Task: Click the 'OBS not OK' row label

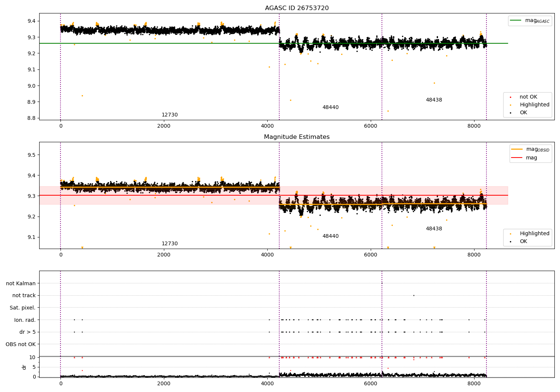Action: [x=21, y=344]
